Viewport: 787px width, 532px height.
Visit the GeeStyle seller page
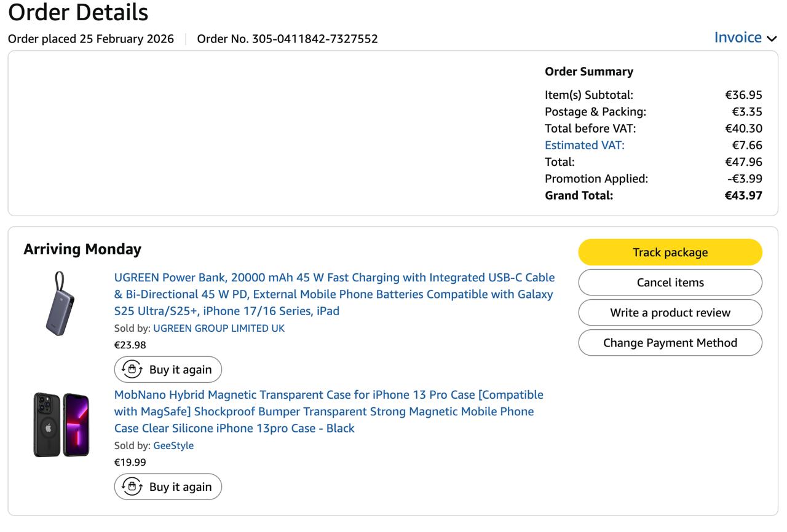pos(173,445)
